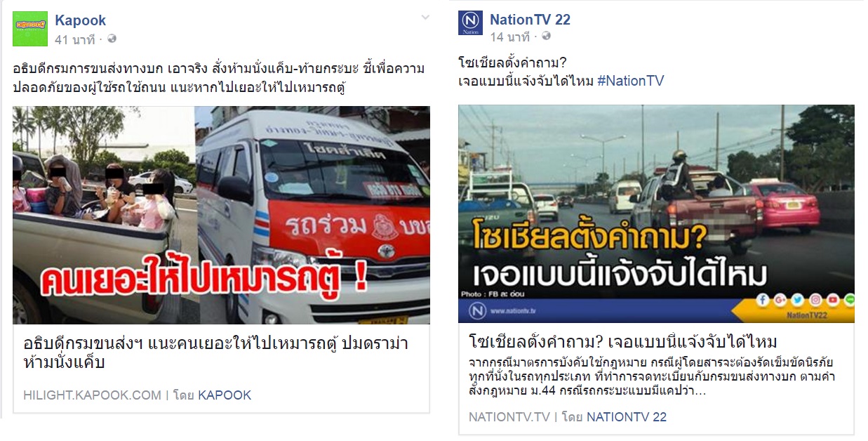Open the Kapook page profile picture
Viewport: 868px width, 441px height.
click(30, 29)
